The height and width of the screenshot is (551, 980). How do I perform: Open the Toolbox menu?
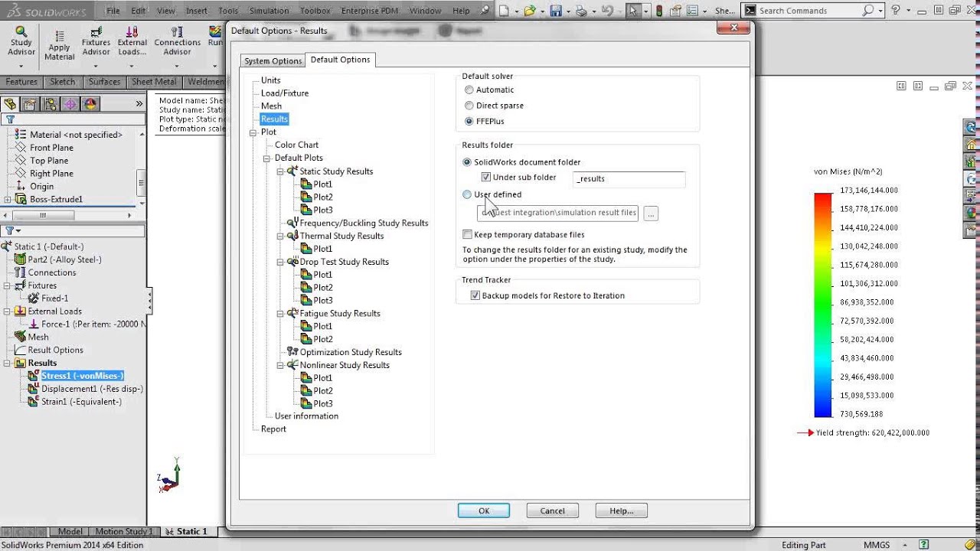pyautogui.click(x=315, y=11)
